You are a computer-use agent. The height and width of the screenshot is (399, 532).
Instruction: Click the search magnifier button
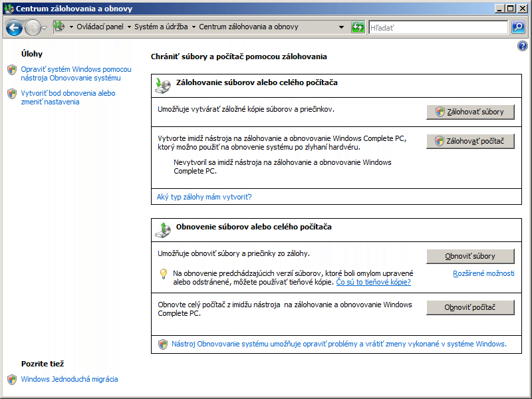click(x=518, y=27)
